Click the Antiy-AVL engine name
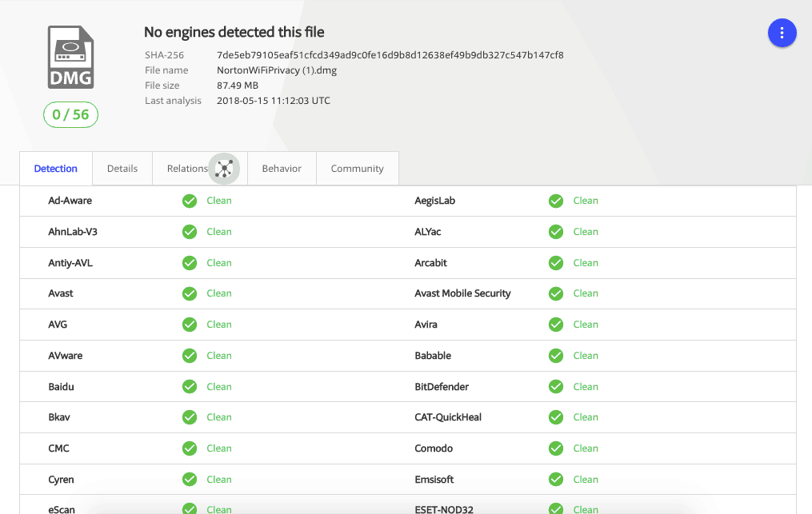Image resolution: width=812 pixels, height=514 pixels. (x=70, y=263)
